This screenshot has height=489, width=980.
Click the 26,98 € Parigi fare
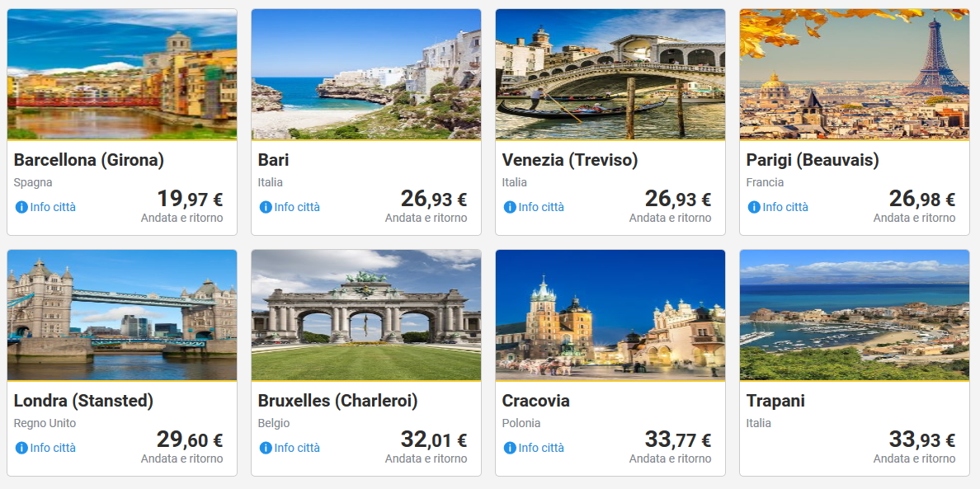922,200
